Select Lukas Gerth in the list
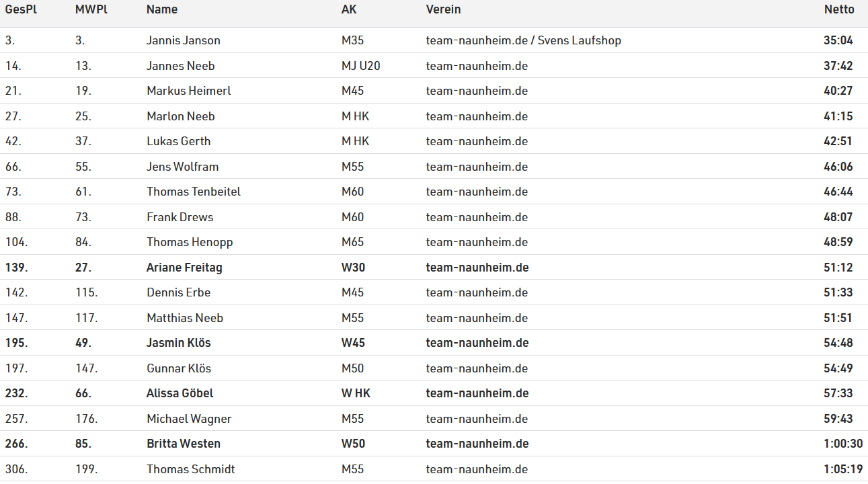This screenshot has height=484, width=868. (179, 141)
